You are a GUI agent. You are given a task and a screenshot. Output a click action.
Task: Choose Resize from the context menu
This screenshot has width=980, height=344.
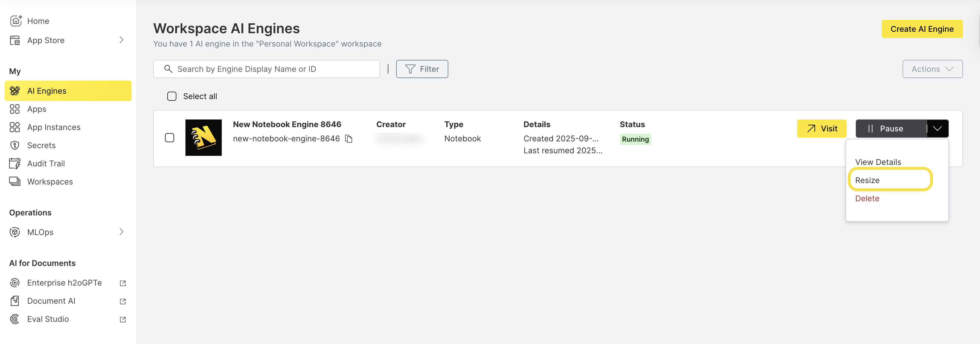pos(867,180)
